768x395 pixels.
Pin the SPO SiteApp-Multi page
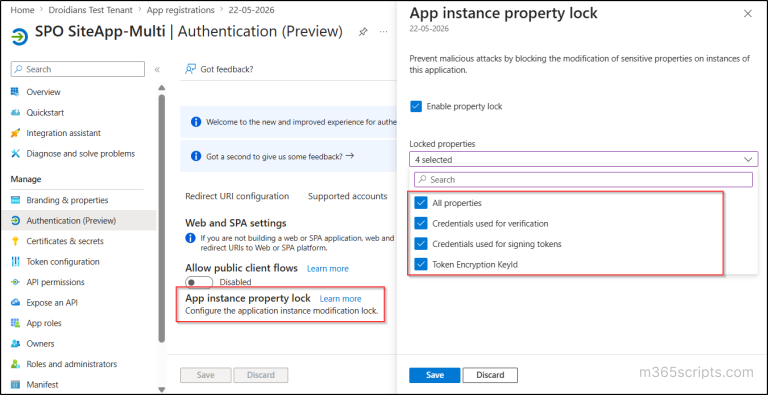pos(363,32)
